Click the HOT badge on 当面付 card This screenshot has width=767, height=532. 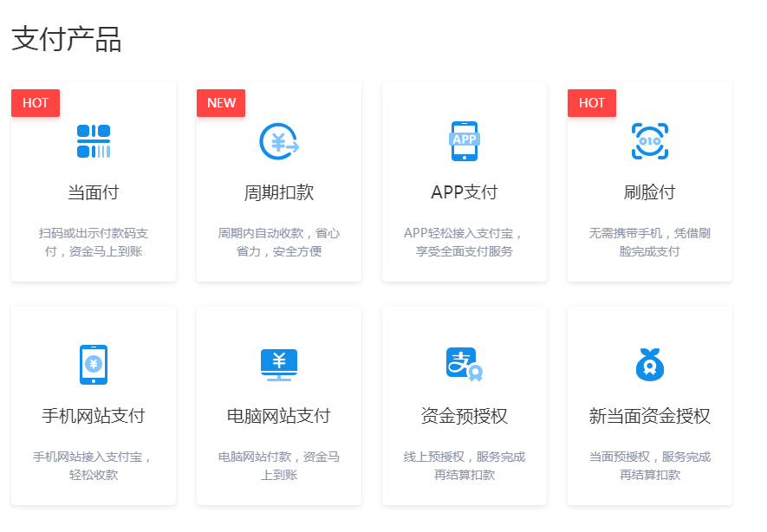(x=36, y=103)
